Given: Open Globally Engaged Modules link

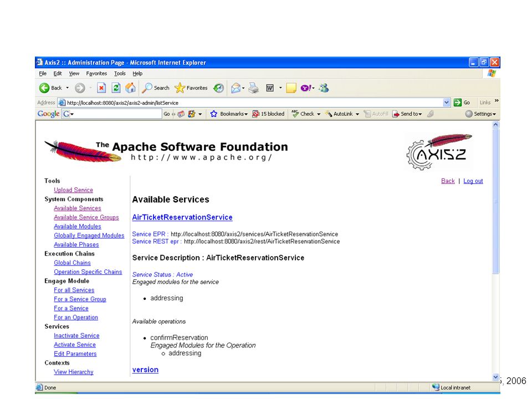Looking at the screenshot, I should (89, 236).
